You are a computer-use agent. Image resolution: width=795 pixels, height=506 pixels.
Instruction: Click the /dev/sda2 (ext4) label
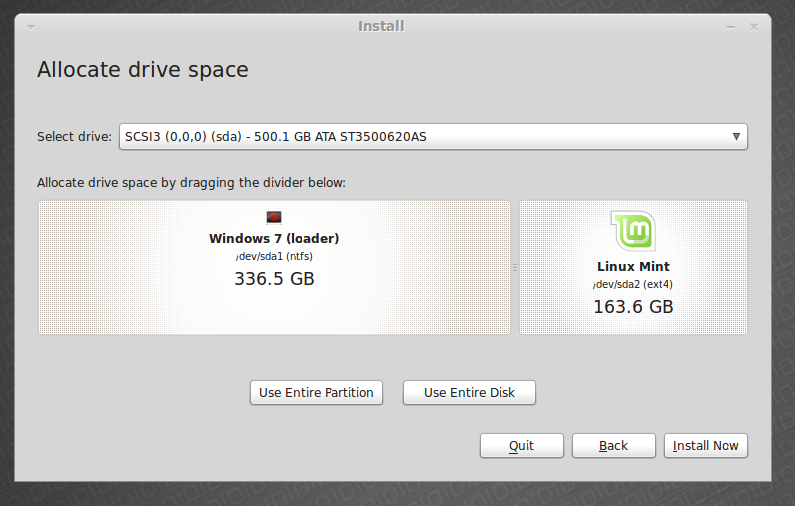coord(633,284)
